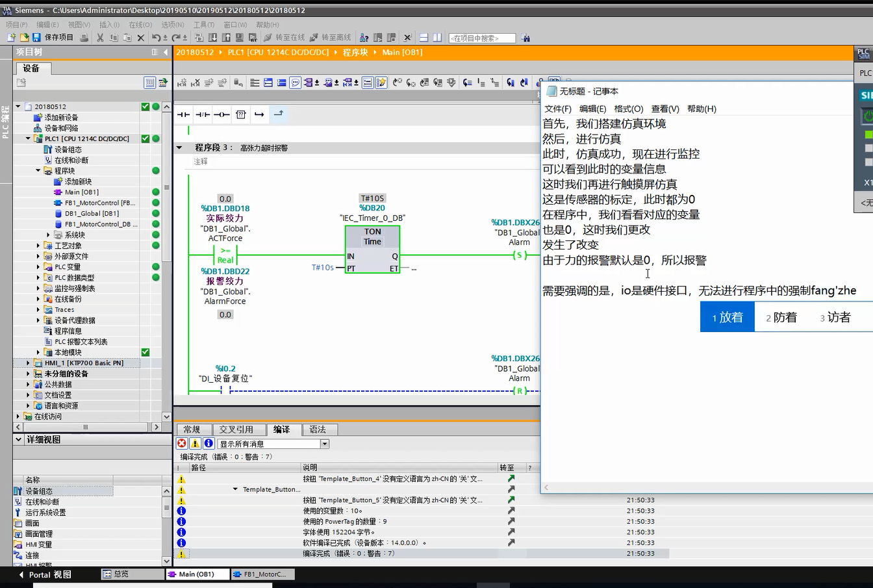873x588 pixels.
Task: Toggle the project tree overview view icon
Action: 150,83
